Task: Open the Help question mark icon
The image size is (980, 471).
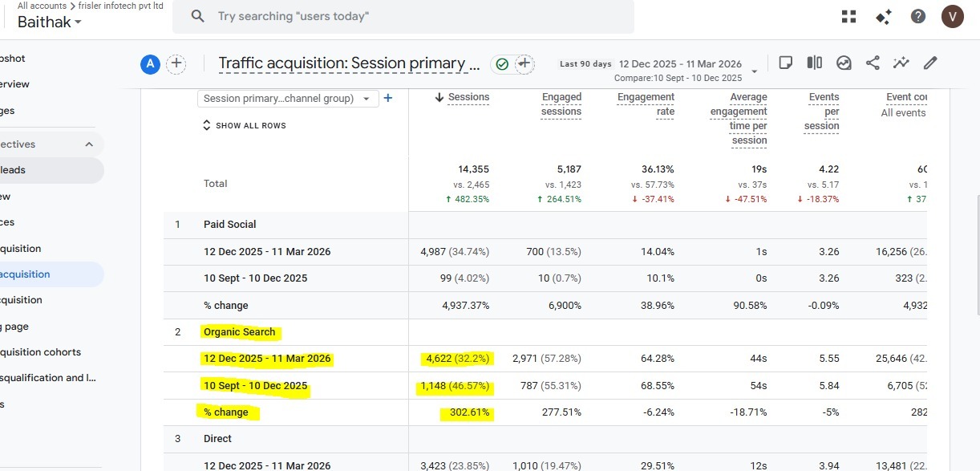Action: (x=918, y=17)
